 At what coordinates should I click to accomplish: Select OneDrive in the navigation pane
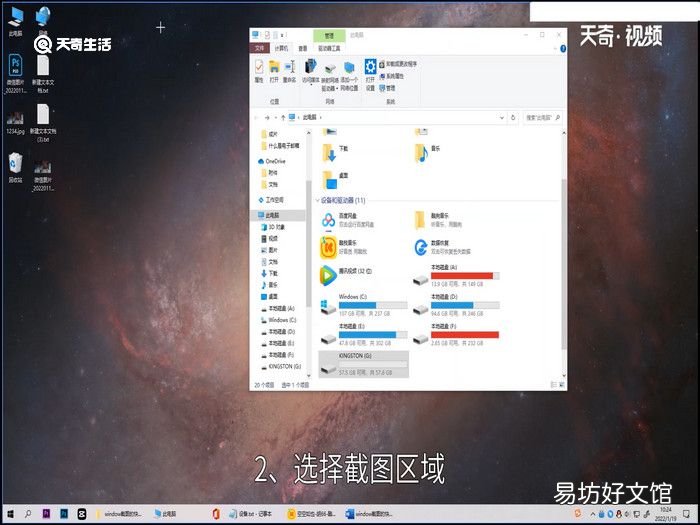[x=272, y=161]
